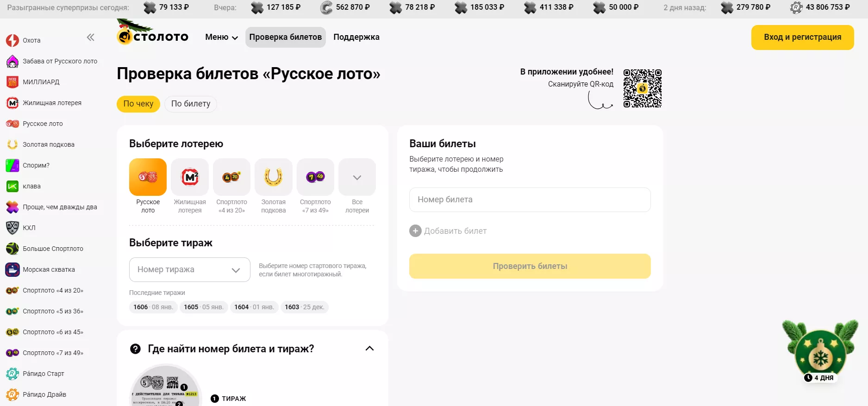
Task: Switch to По билету verification mode
Action: [x=190, y=104]
